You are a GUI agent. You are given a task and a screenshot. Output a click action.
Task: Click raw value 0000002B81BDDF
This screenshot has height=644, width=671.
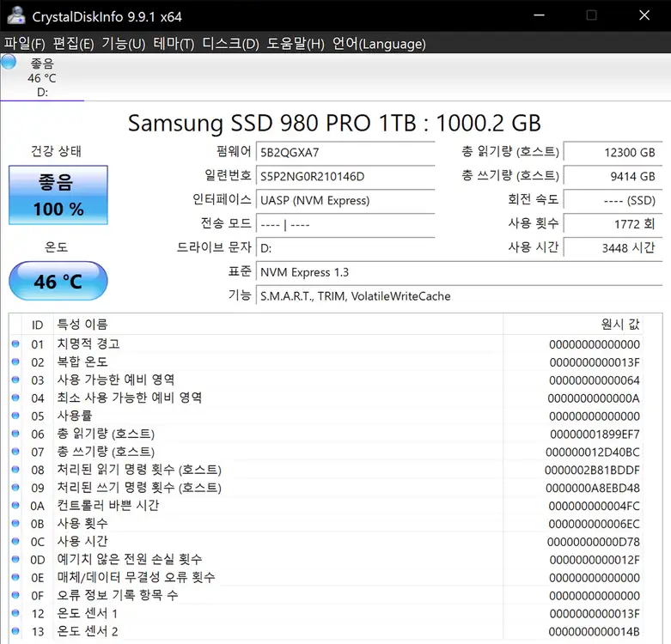592,470
